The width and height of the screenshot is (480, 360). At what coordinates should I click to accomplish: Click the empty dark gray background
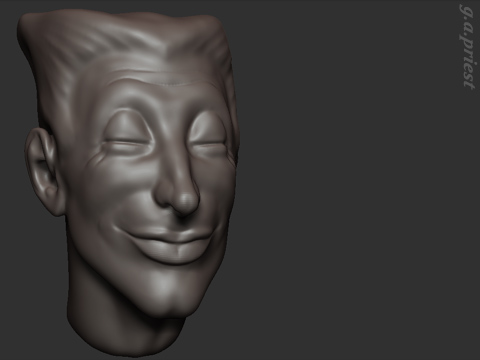(x=350, y=200)
